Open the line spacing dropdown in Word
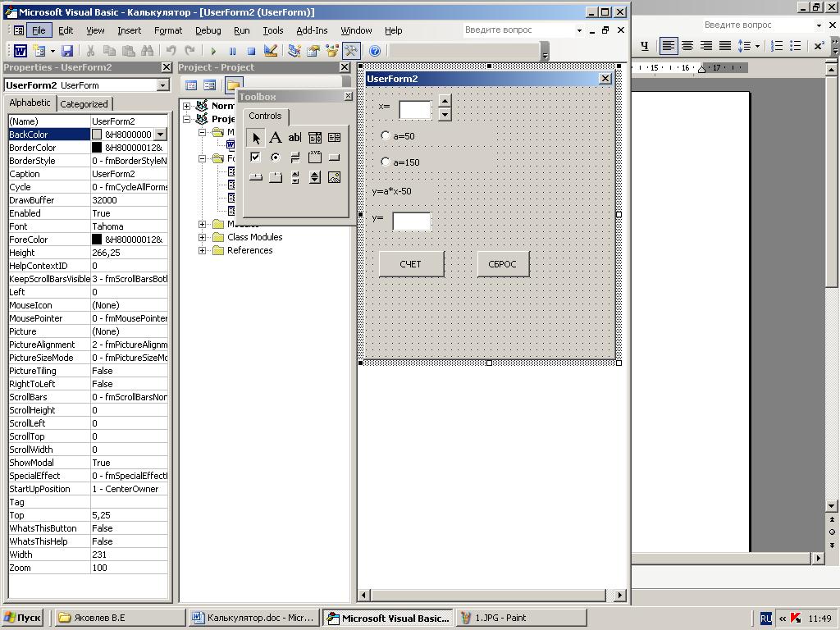 (757, 46)
